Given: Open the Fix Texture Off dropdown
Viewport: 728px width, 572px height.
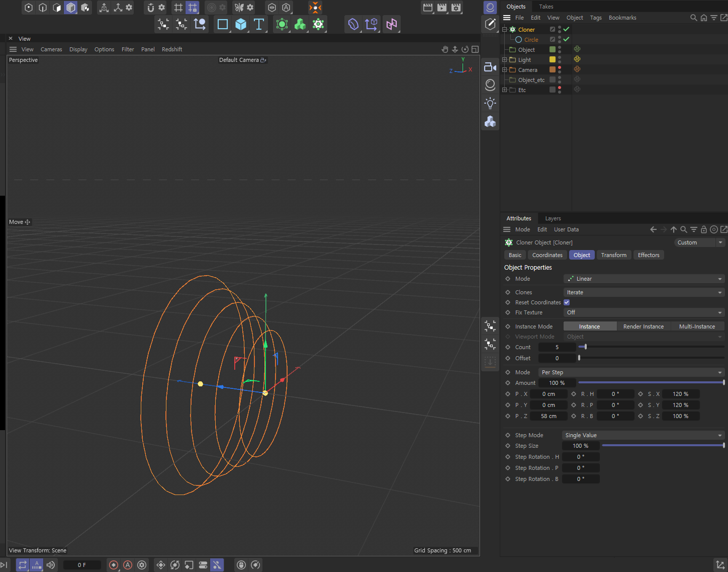Looking at the screenshot, I should 644,312.
